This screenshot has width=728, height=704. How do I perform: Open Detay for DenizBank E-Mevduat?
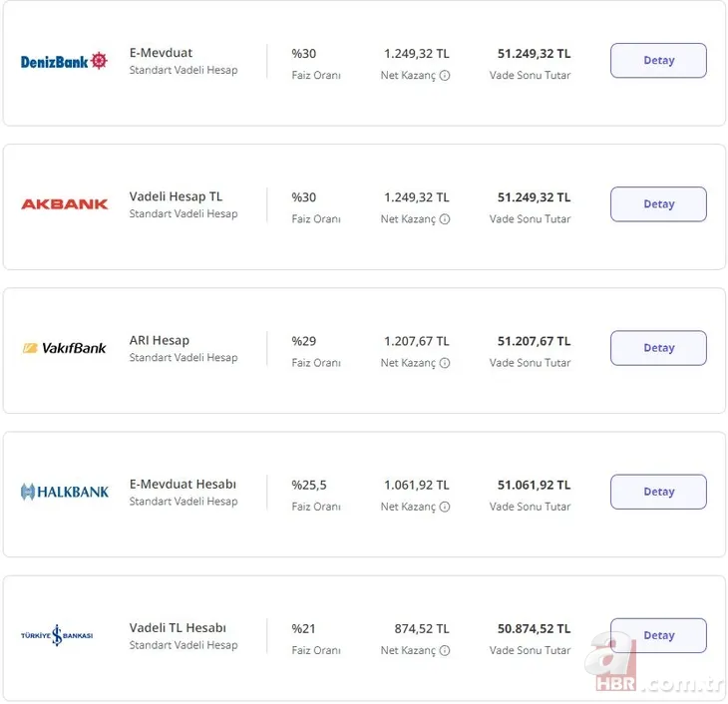tap(658, 61)
